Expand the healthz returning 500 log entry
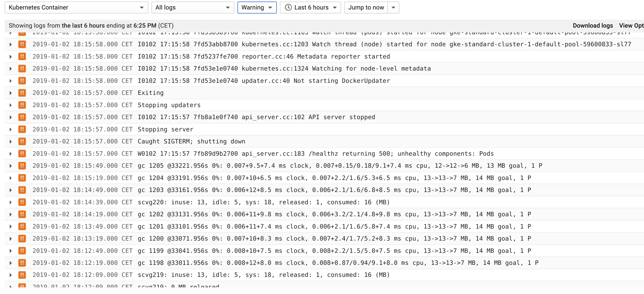The width and height of the screenshot is (644, 294). 10,154
